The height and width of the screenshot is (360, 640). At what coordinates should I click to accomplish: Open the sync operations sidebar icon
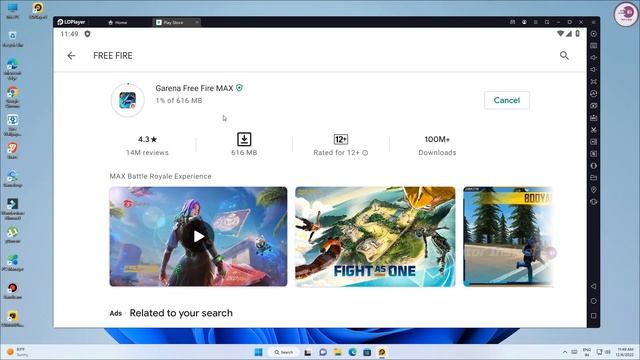594,93
